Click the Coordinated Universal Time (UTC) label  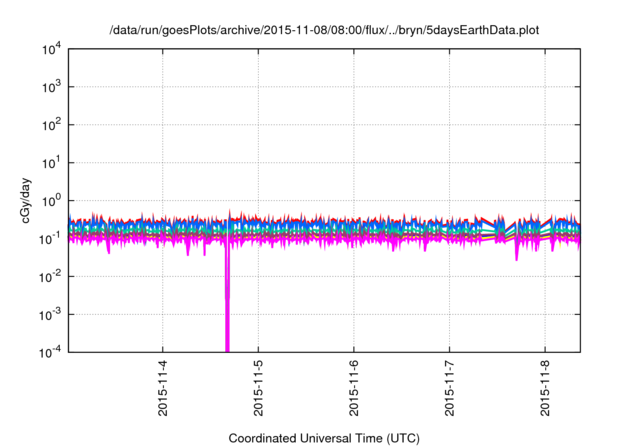coord(324,438)
